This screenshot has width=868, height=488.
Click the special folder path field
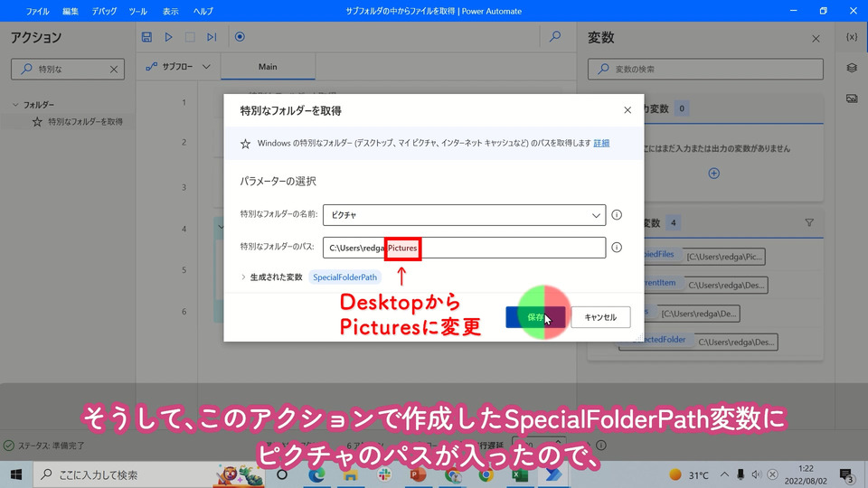(x=464, y=248)
